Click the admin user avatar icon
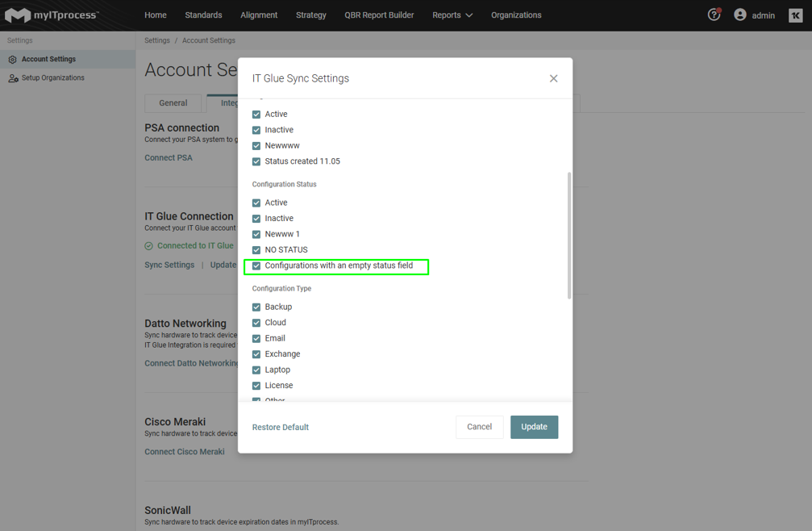 (x=740, y=15)
